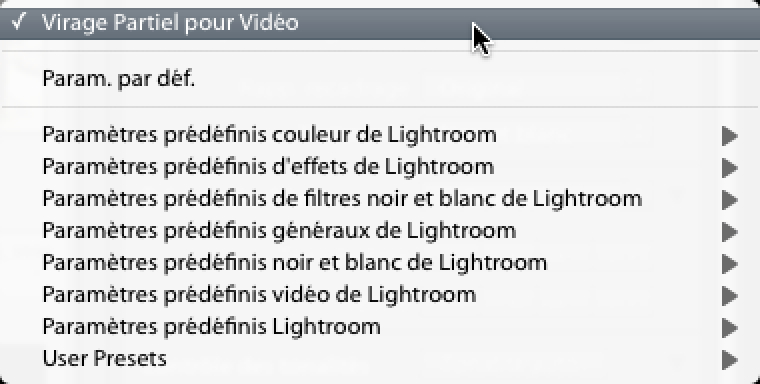This screenshot has height=384, width=760.
Task: Click the vidéo de Lightroom submenu arrow
Action: coord(729,296)
